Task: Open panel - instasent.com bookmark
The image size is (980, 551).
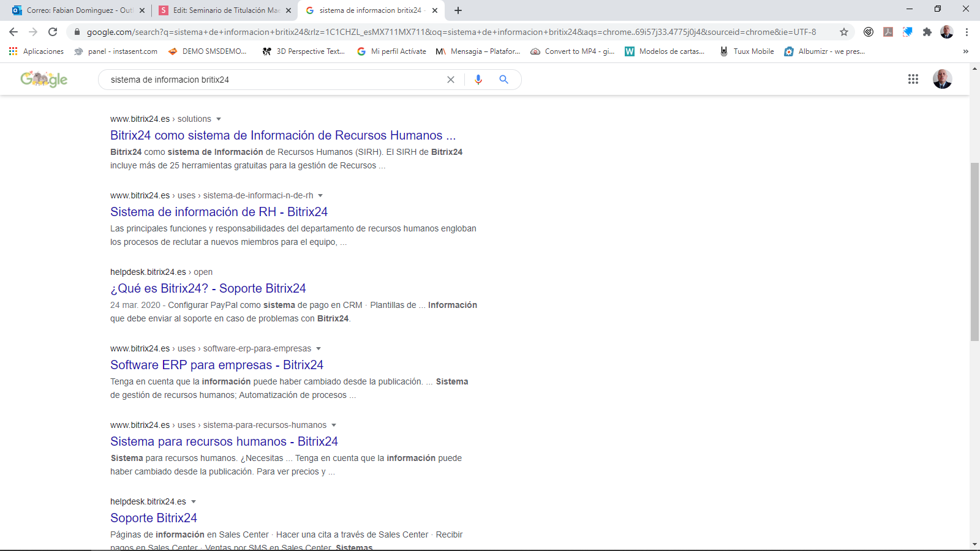Action: click(x=116, y=51)
